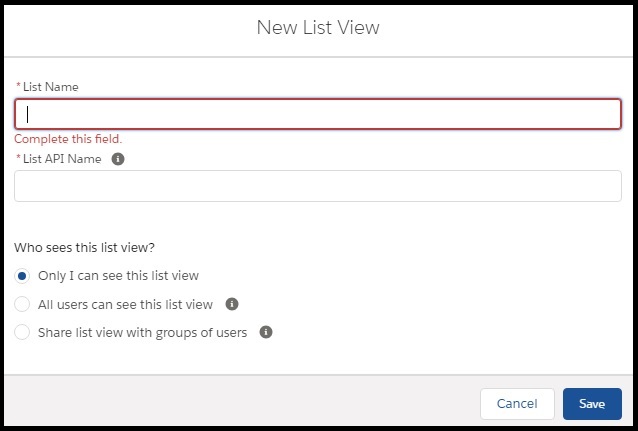Focus the List Name text field
The width and height of the screenshot is (638, 431).
[318, 114]
